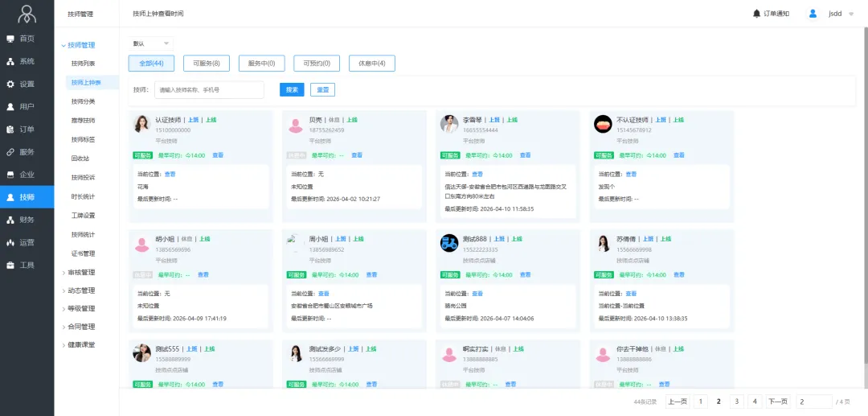Collapse the 技师管理 submenu group

tap(80, 45)
